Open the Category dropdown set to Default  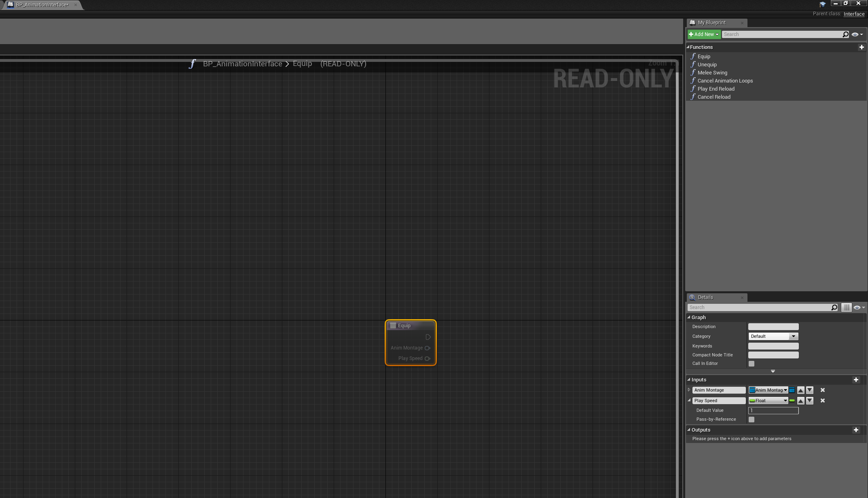point(773,337)
